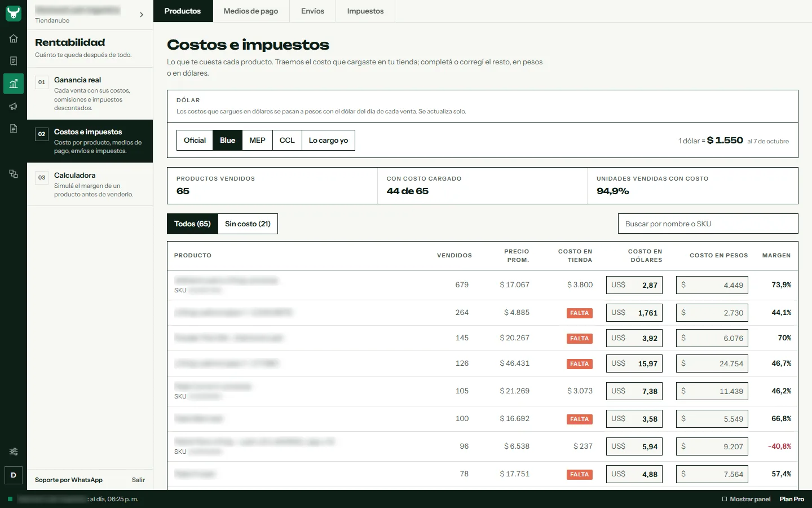
Task: Click the FALTA badge in the 264-sold row
Action: tap(580, 313)
